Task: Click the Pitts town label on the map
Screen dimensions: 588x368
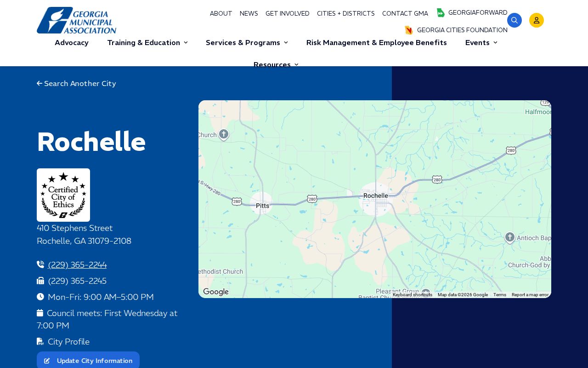Action: coord(262,206)
